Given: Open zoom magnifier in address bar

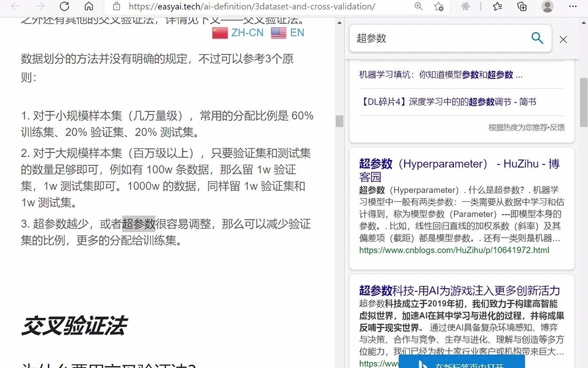Looking at the screenshot, I should tap(418, 6).
